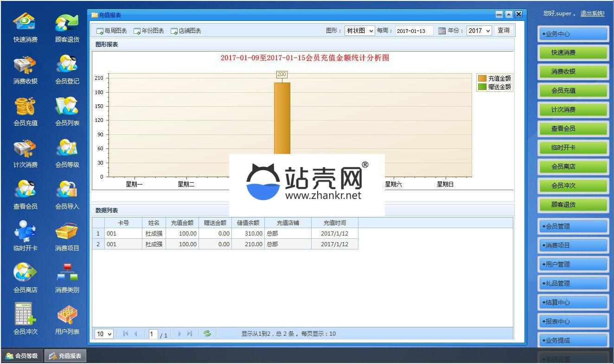Click the 查询 query button
This screenshot has width=614, height=364.
tap(503, 31)
